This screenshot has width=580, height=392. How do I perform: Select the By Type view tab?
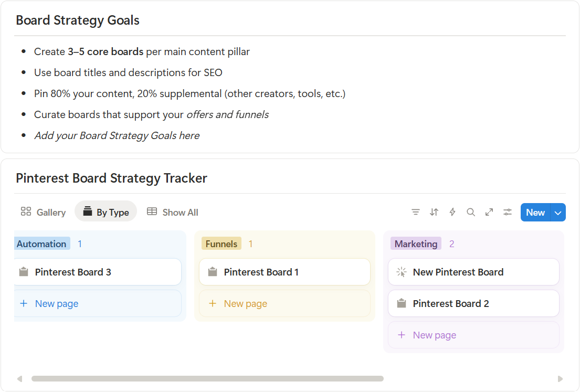pos(106,213)
